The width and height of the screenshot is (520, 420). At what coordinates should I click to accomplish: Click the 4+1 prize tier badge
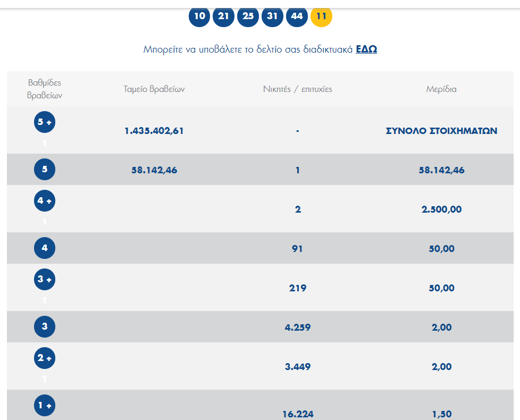tap(45, 201)
